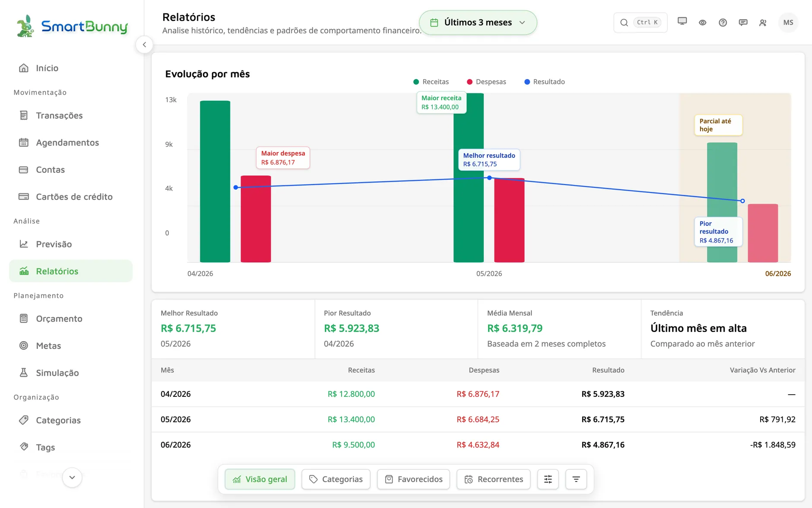Click the Agendamentos calendar icon
Screen dimensions: 812x508
click(24, 143)
